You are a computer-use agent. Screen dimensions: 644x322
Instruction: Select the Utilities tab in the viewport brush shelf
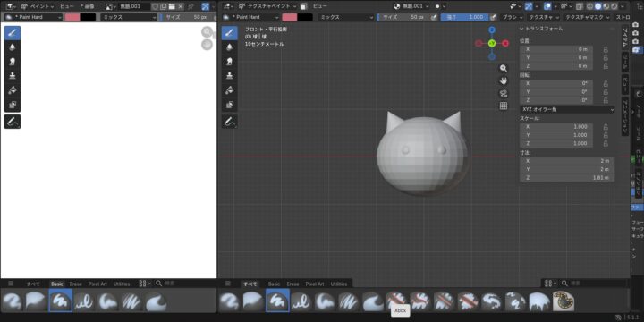(x=339, y=284)
